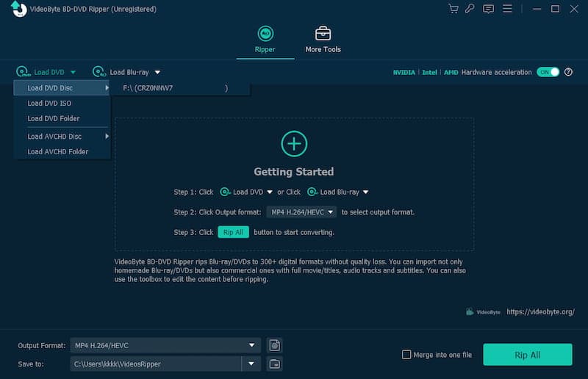Choose Load AVCHD Folder menu entry
This screenshot has width=588, height=379.
[x=58, y=151]
